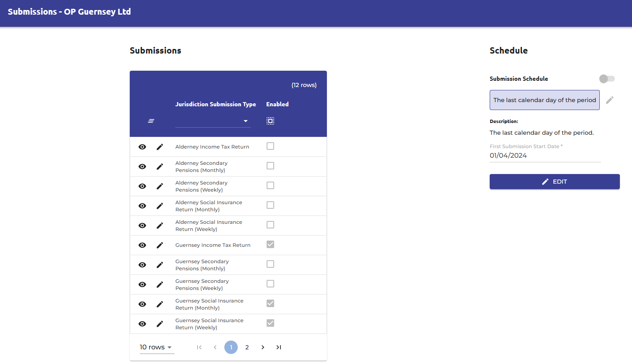Click the First Submission Start Date field
The image size is (632, 364).
pos(545,156)
